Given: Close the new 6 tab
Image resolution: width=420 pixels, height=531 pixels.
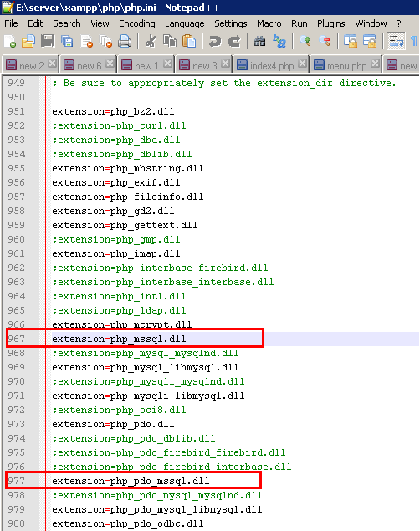Looking at the screenshot, I should tap(110, 64).
